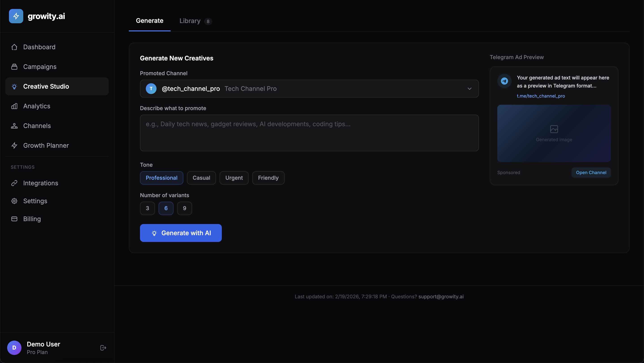Click the growity.ai lightning logo
This screenshot has height=363, width=644.
(16, 16)
